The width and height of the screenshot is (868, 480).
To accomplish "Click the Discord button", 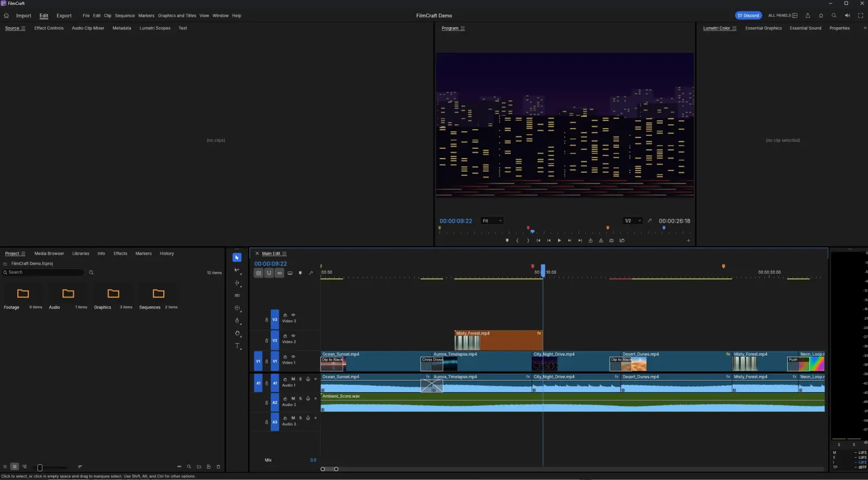I will tap(749, 16).
